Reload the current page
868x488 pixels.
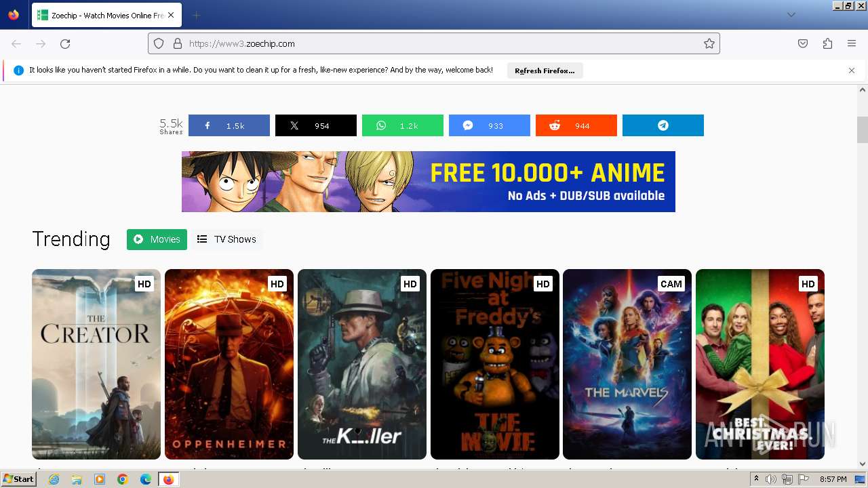pyautogui.click(x=65, y=43)
